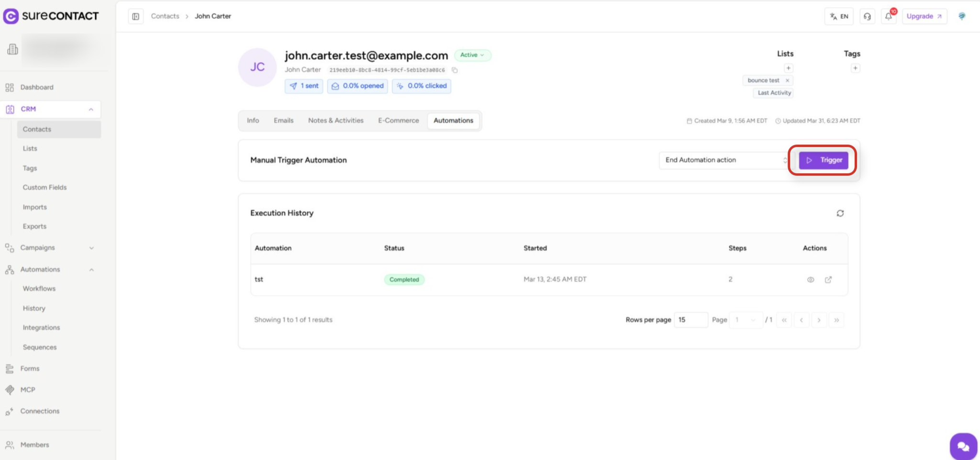Click the Upgrade button

point(924,16)
